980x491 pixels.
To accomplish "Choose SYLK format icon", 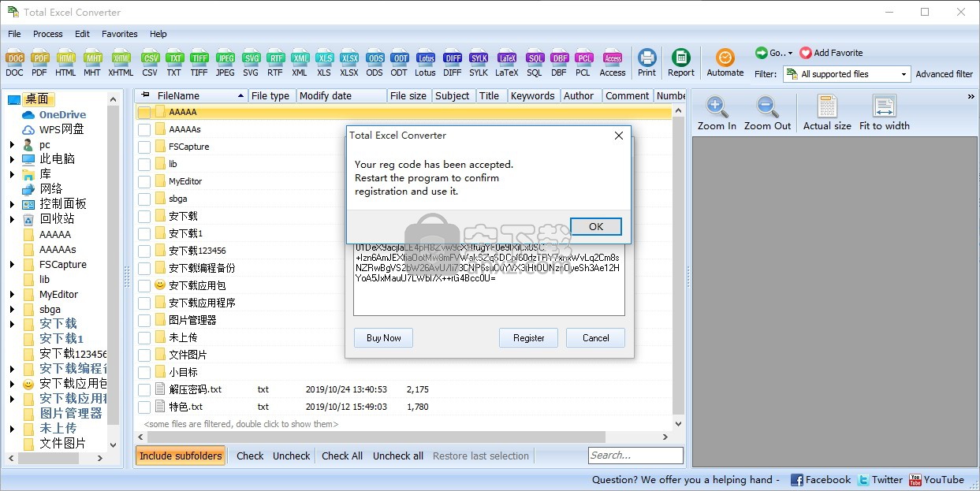I will click(x=479, y=63).
